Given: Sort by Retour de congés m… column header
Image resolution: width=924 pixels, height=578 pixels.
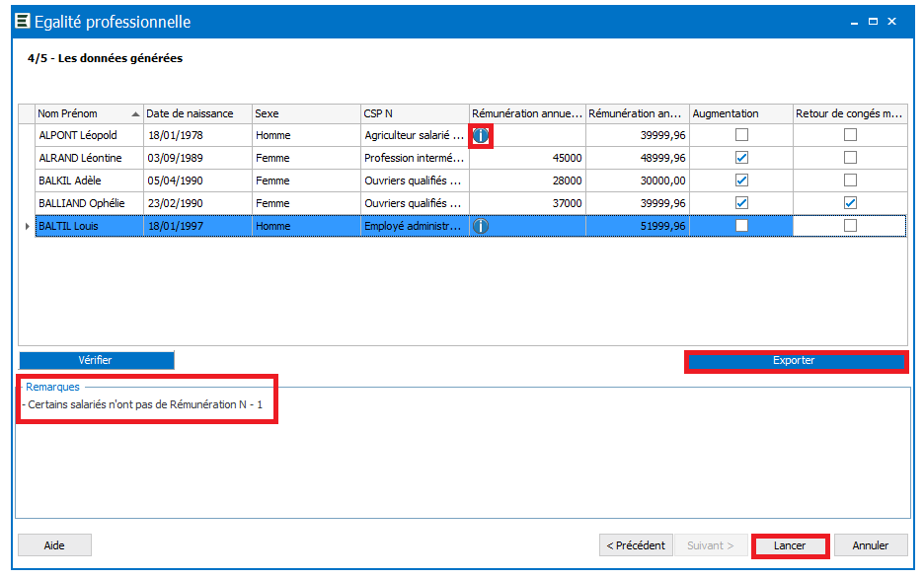Looking at the screenshot, I should click(x=850, y=113).
